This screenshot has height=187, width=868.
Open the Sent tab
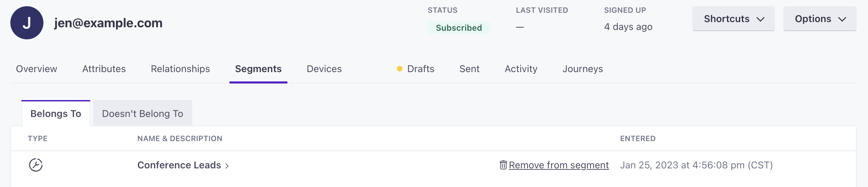(469, 69)
